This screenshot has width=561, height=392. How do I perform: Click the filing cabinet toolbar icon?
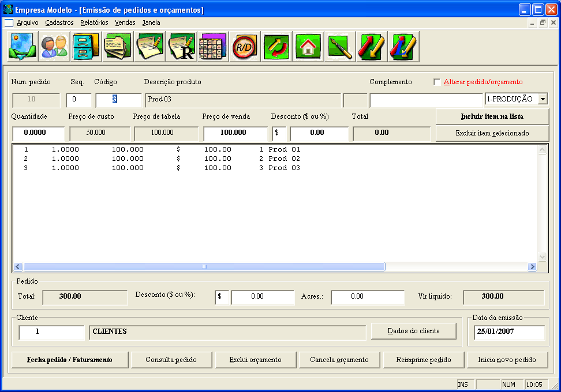86,47
